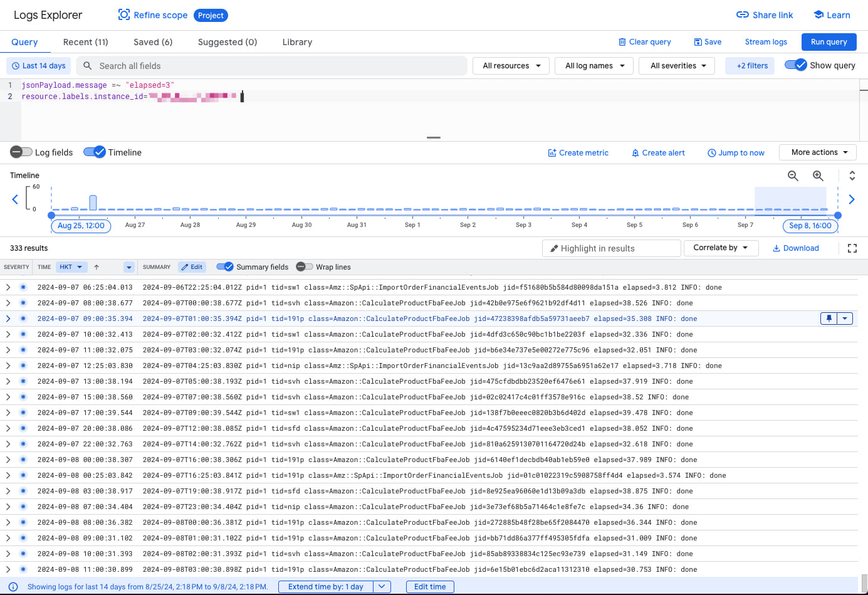Click the time sort ascending arrow

(97, 267)
